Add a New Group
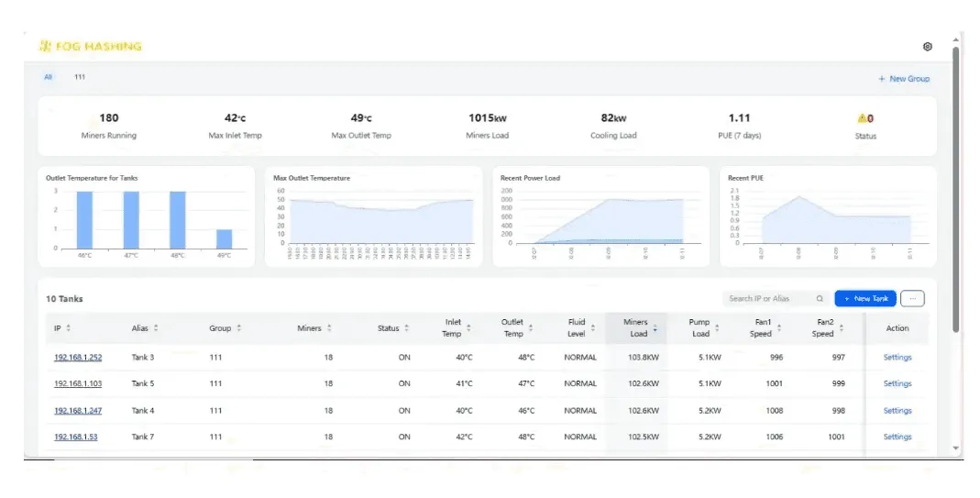 tap(904, 79)
